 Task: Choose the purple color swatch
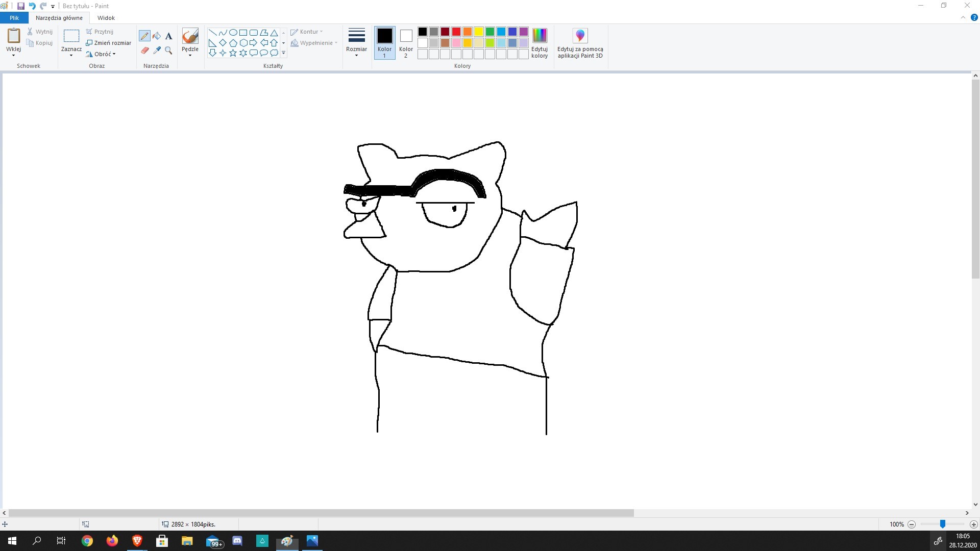point(524,32)
